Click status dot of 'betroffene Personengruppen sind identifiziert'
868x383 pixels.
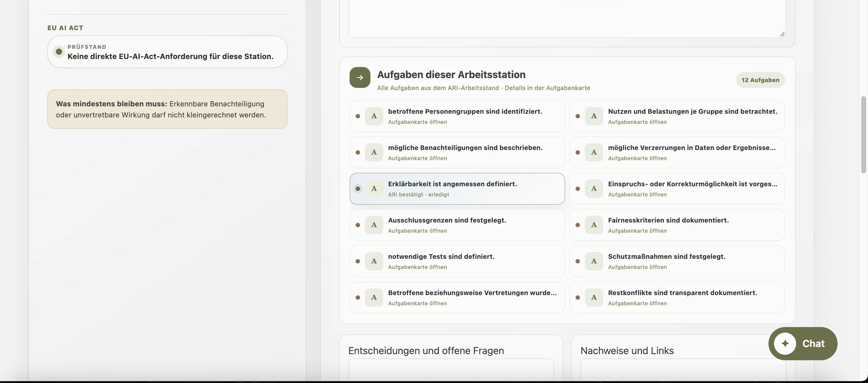tap(358, 116)
